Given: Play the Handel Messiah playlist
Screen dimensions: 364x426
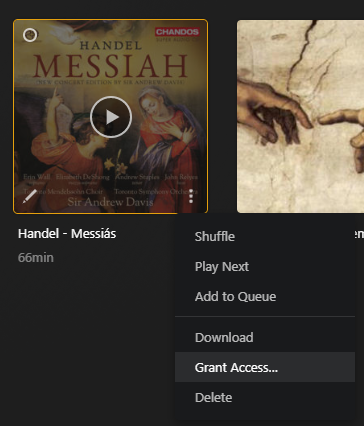Looking at the screenshot, I should [x=111, y=117].
